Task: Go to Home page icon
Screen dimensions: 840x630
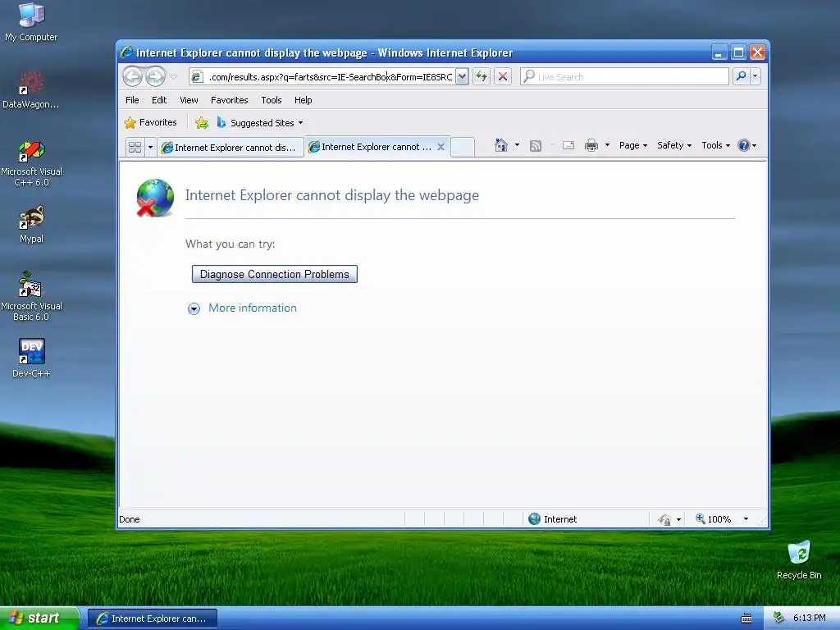Action: point(501,145)
